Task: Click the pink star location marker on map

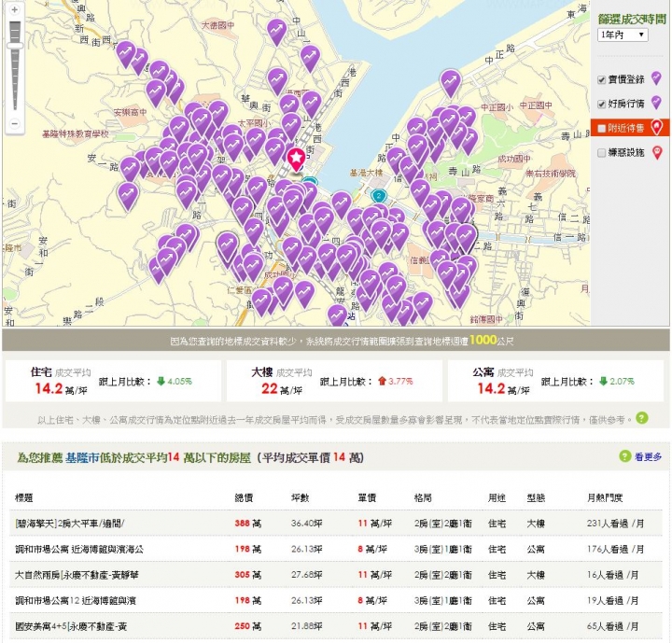Action: coord(297,159)
